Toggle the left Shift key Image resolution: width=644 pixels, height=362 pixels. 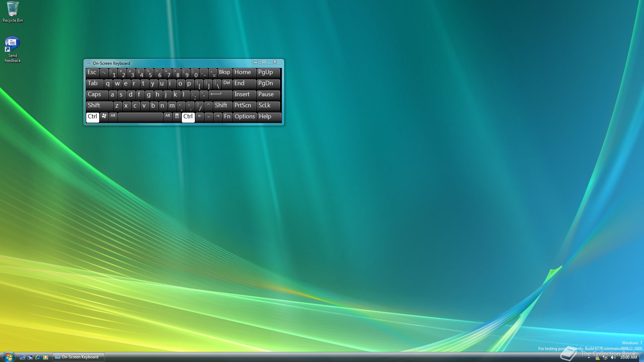point(99,106)
